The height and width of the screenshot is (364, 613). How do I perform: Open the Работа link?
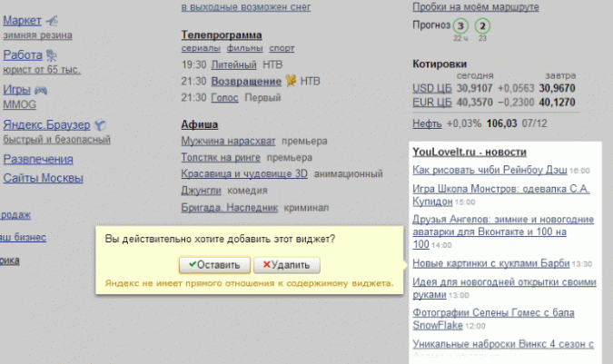23,55
